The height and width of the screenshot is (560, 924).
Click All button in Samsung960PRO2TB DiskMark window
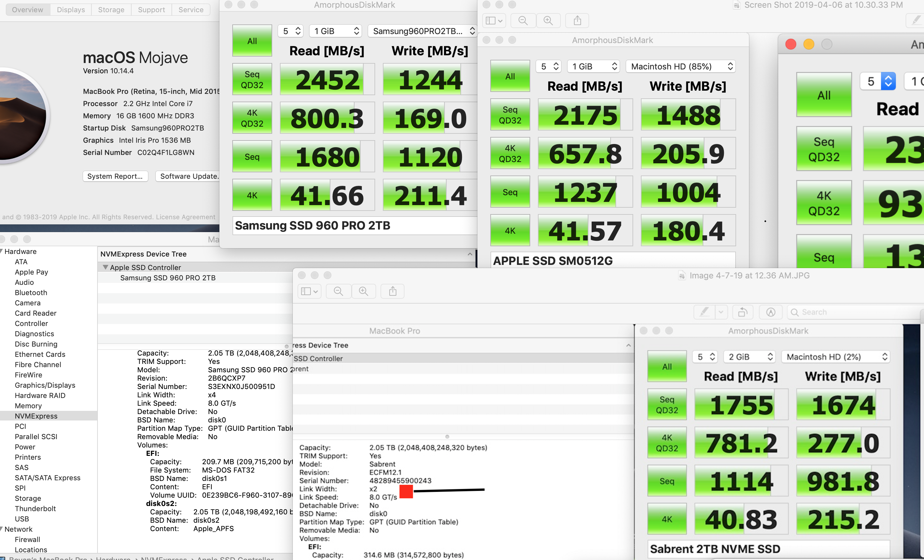[x=252, y=41]
